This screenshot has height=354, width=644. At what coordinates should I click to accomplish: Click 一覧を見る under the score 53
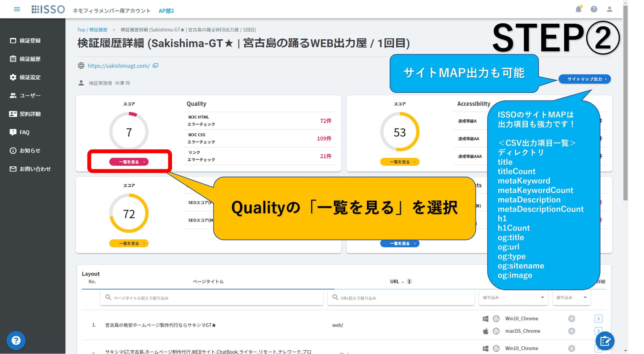[400, 162]
